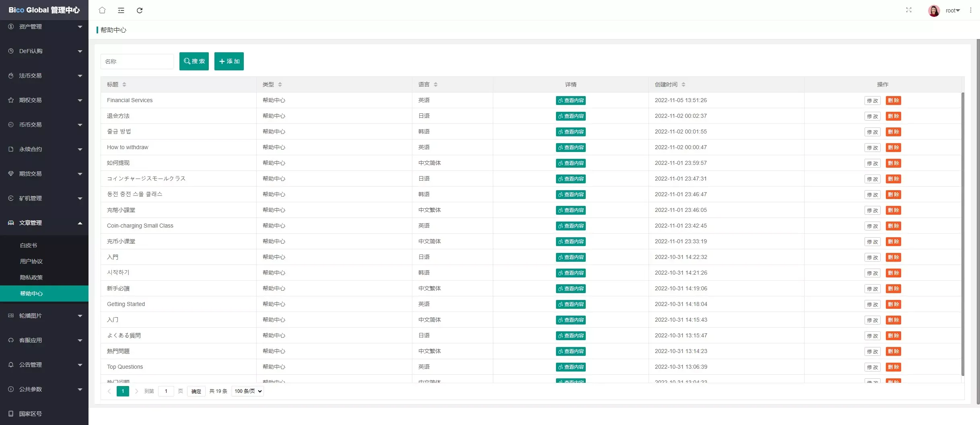Open the 用户协议 submenu item
This screenshot has height=425, width=980.
(44, 261)
